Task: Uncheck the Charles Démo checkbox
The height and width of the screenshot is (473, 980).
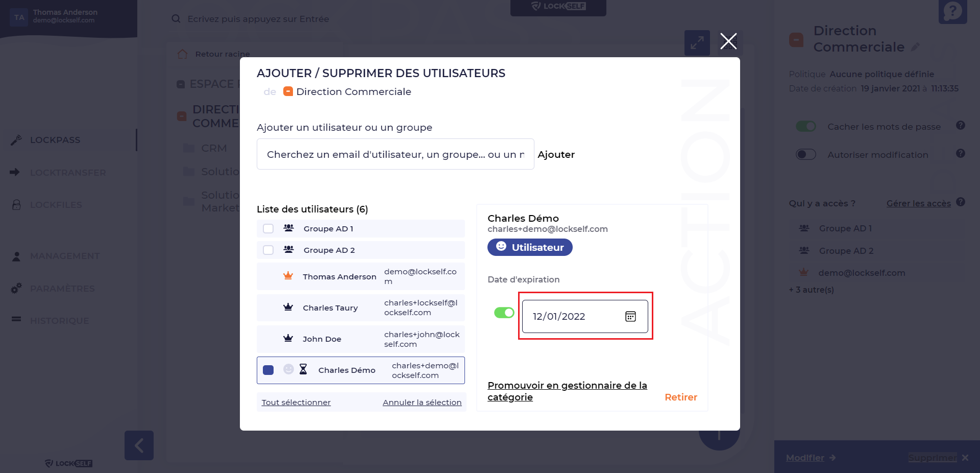Action: tap(268, 370)
